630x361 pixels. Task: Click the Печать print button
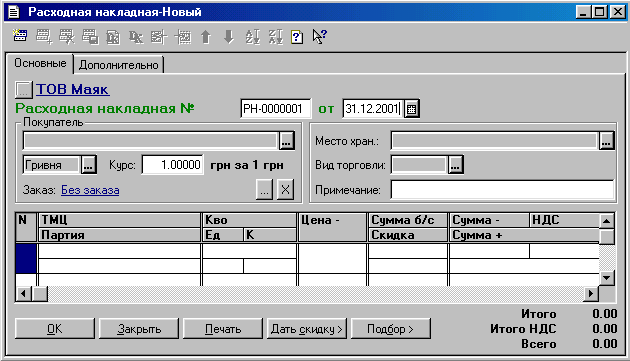(223, 329)
